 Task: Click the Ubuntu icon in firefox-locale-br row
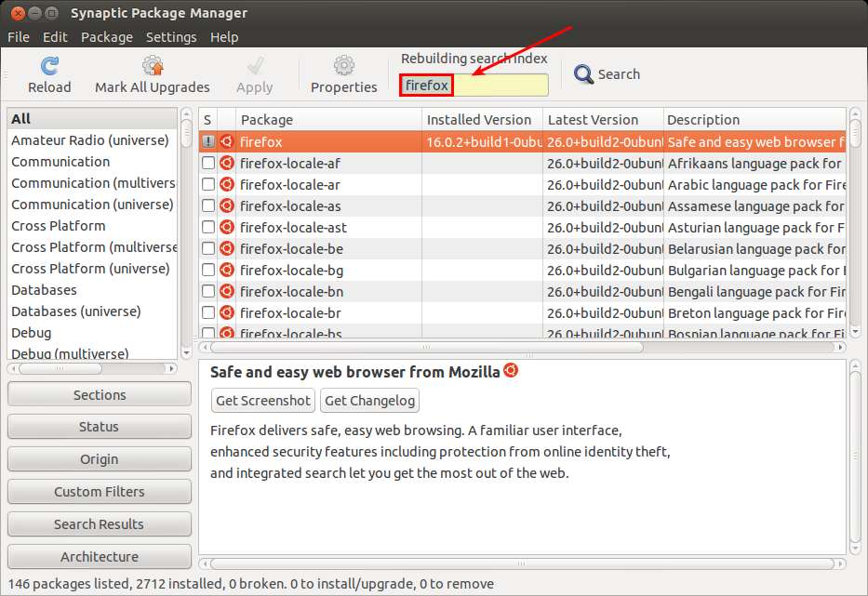point(226,312)
